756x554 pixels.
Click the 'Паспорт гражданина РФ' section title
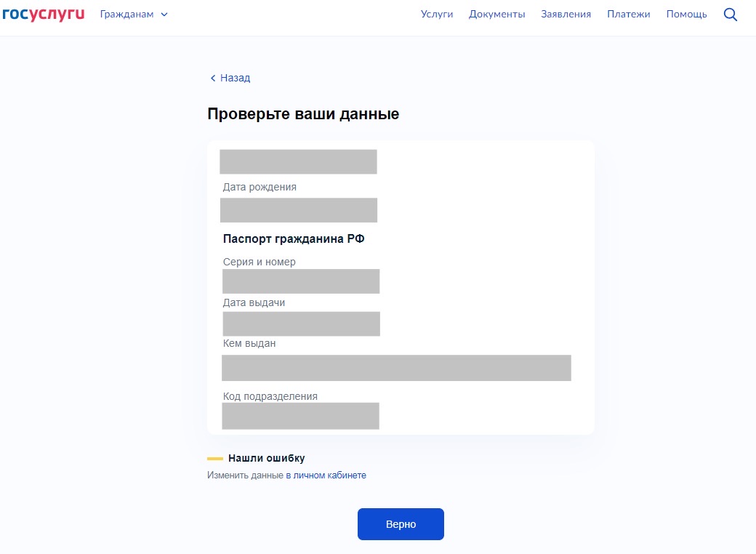point(293,239)
